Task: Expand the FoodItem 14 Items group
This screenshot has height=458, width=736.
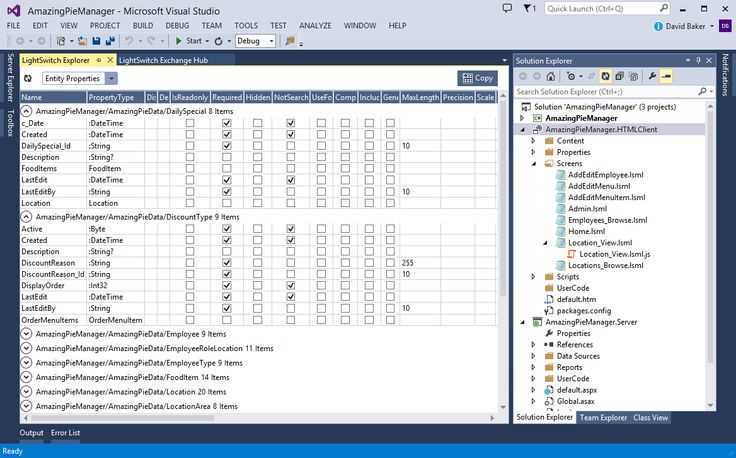Action: pos(26,377)
